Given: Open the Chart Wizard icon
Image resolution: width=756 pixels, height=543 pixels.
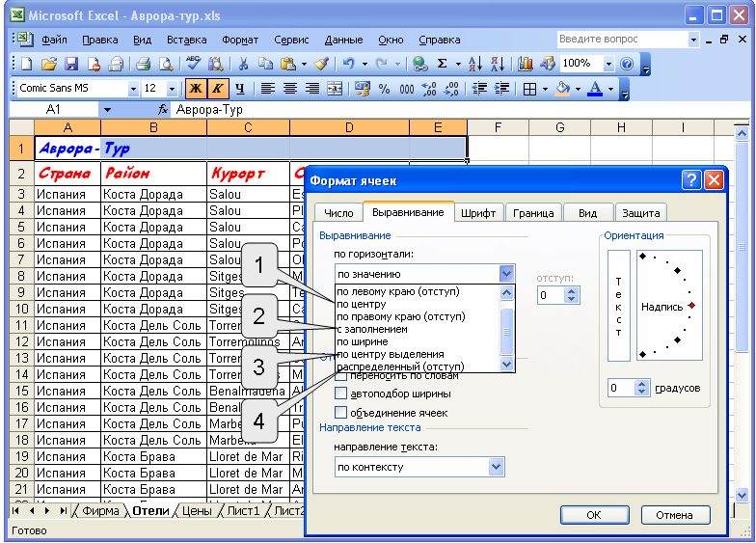Looking at the screenshot, I should (526, 64).
